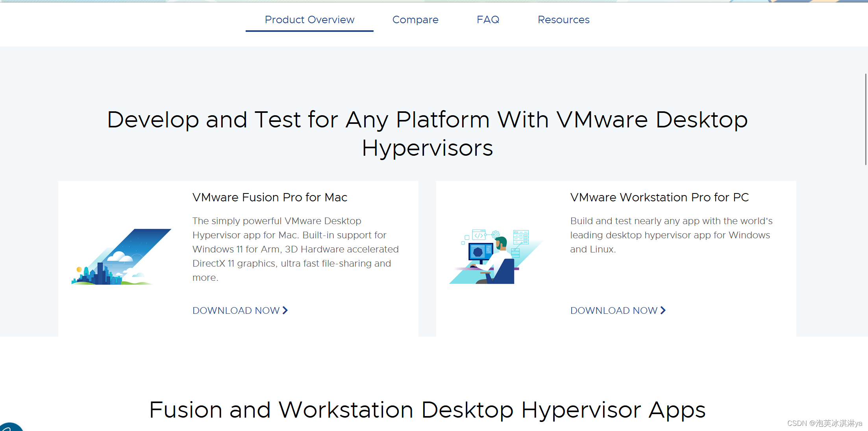Switch to the Compare tab
Image resolution: width=868 pixels, height=431 pixels.
click(x=415, y=20)
